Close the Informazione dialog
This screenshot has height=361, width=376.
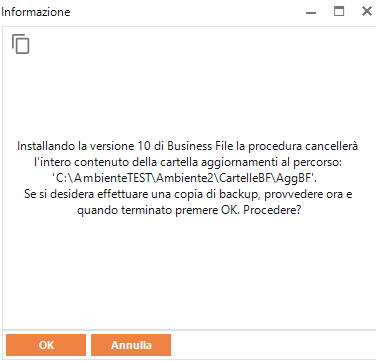(367, 11)
